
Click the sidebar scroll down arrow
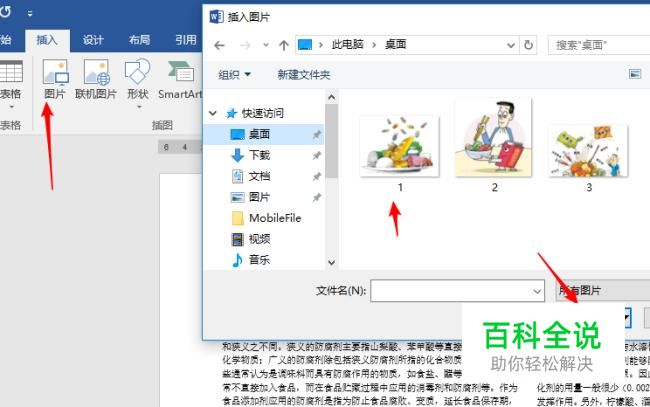coord(331,262)
